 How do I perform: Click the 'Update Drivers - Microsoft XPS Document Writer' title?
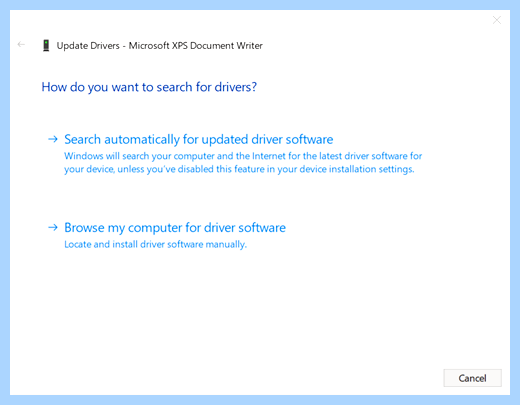click(160, 46)
